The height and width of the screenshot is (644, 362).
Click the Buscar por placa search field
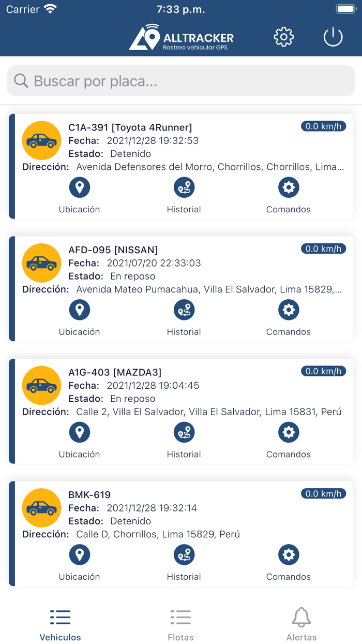point(180,81)
